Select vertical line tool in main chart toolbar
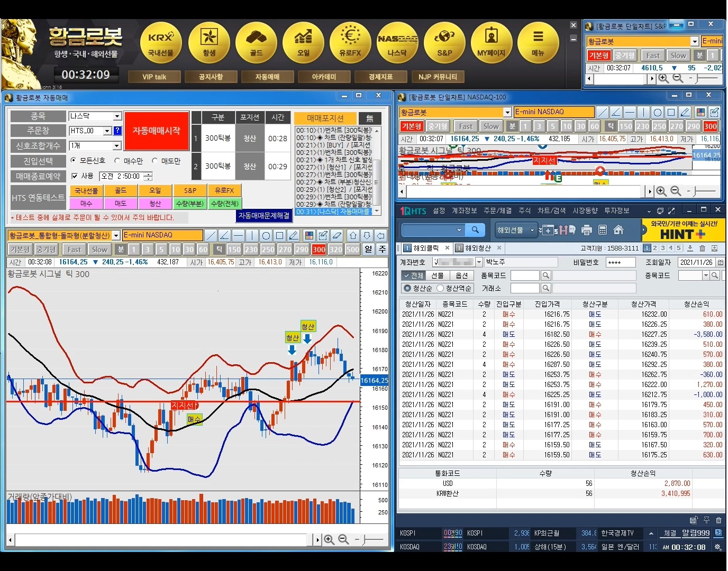This screenshot has width=728, height=571. [252, 235]
